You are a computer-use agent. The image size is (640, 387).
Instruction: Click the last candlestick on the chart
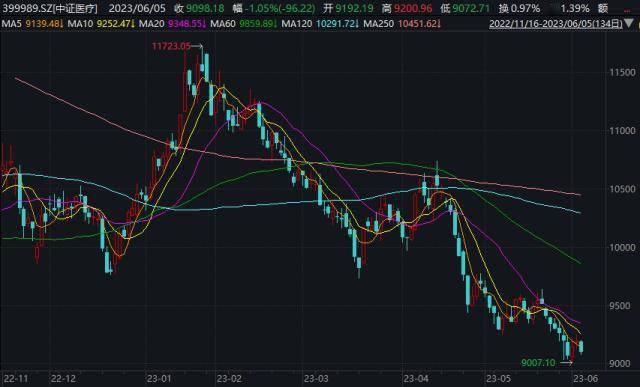pos(581,347)
